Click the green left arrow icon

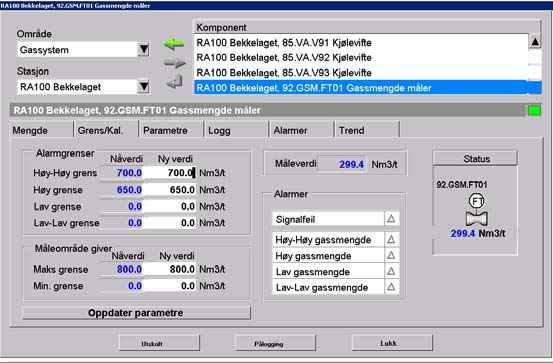click(174, 44)
